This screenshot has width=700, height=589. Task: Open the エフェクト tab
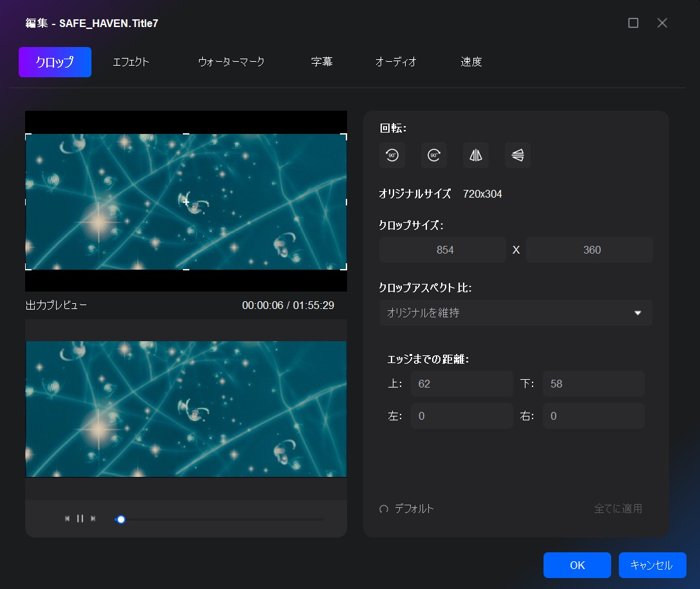pos(131,62)
